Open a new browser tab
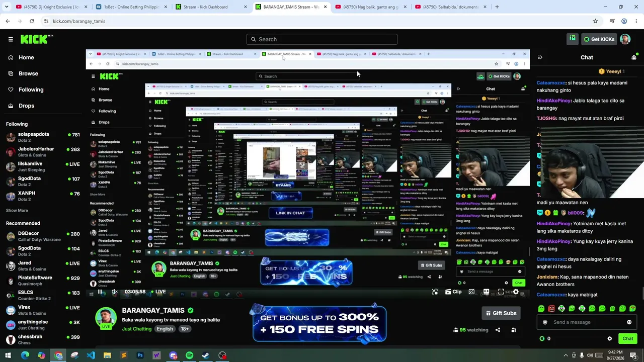The width and height of the screenshot is (644, 362). coord(497,7)
